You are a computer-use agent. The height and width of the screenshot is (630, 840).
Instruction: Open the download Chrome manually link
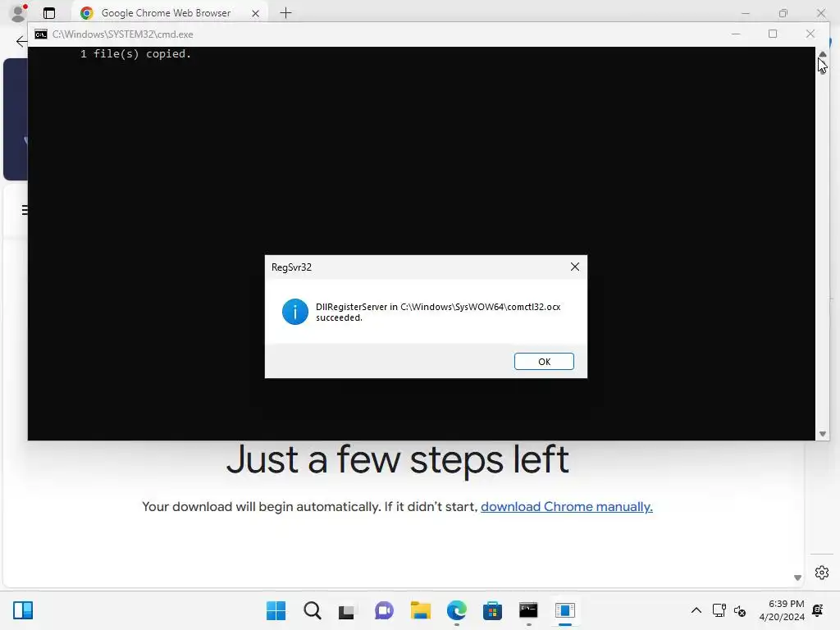point(566,507)
